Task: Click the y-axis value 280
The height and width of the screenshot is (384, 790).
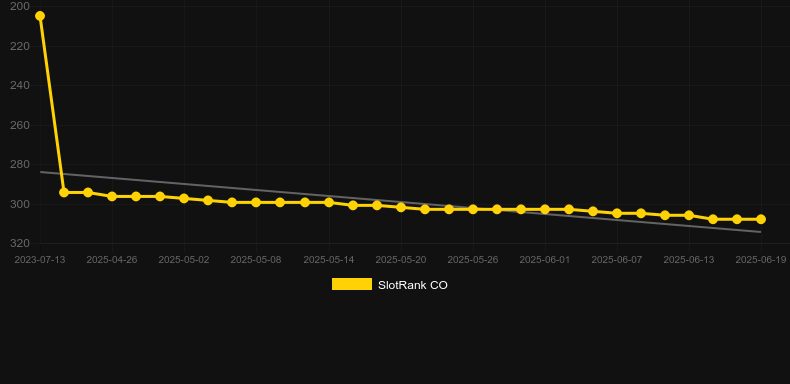Action: pyautogui.click(x=20, y=165)
